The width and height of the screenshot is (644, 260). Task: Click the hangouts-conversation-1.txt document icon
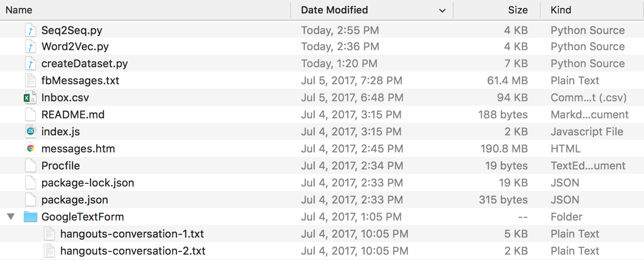tap(49, 234)
